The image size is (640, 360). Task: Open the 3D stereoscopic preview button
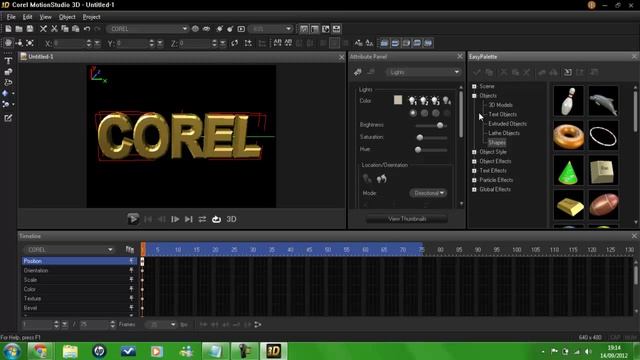tap(231, 219)
